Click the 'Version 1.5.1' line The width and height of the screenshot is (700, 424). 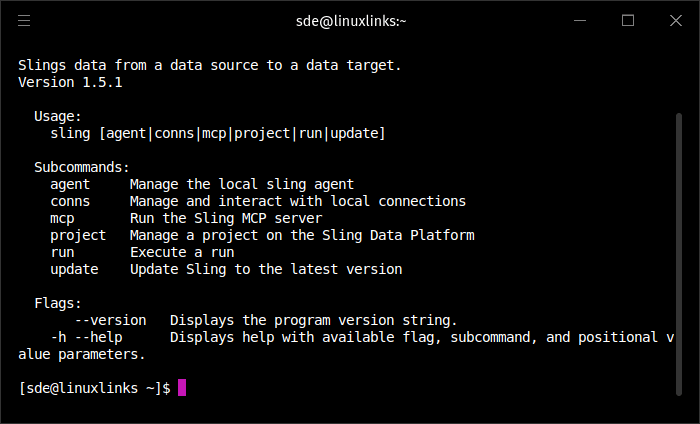tap(70, 82)
